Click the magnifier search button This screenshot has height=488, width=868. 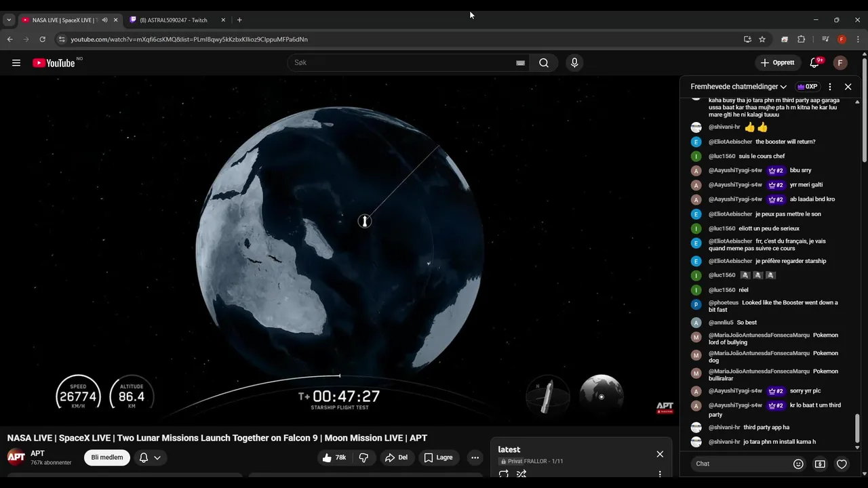click(544, 63)
